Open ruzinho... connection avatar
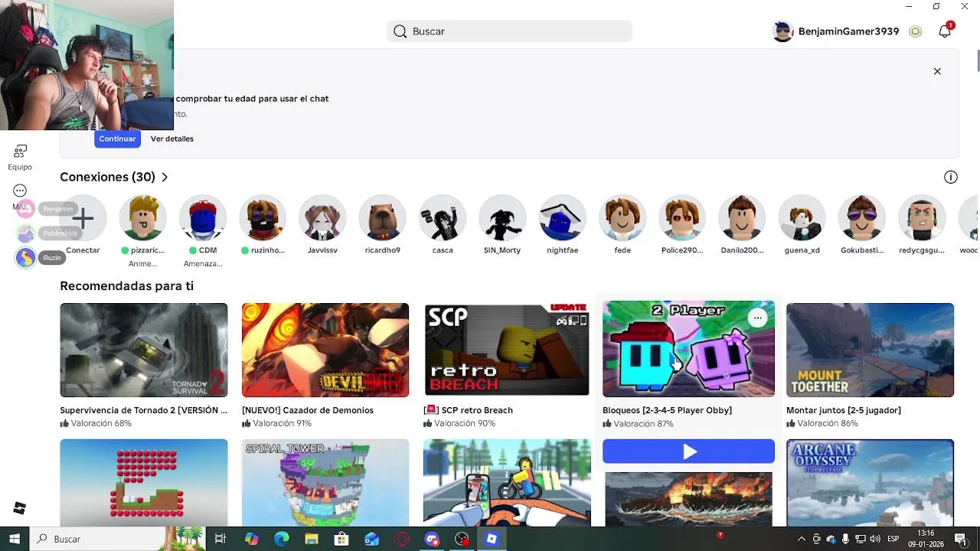 [x=263, y=219]
